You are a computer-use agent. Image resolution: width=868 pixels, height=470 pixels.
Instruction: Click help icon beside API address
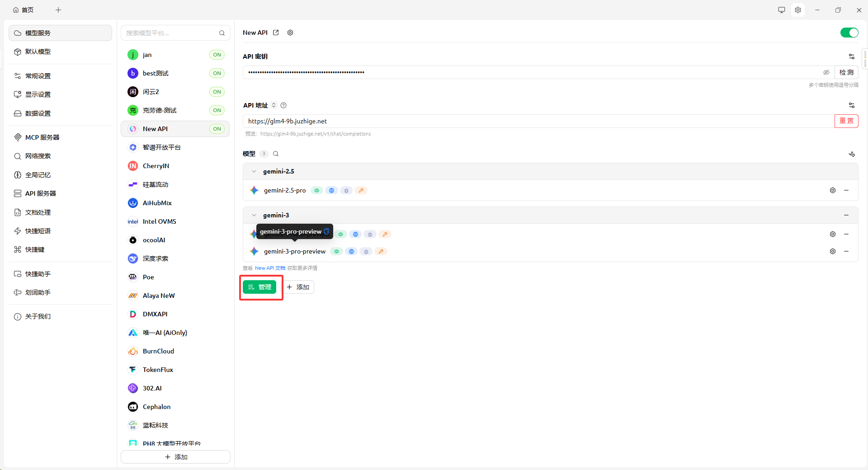click(283, 105)
